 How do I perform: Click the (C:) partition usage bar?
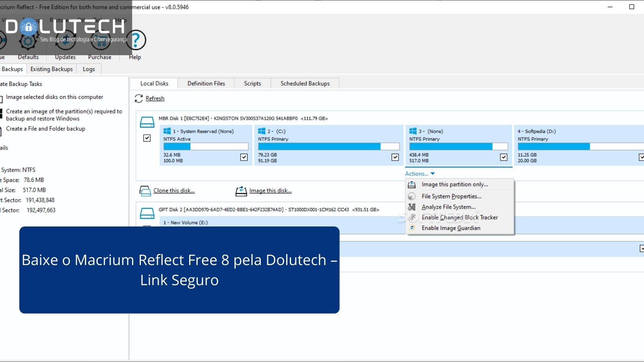pos(329,146)
